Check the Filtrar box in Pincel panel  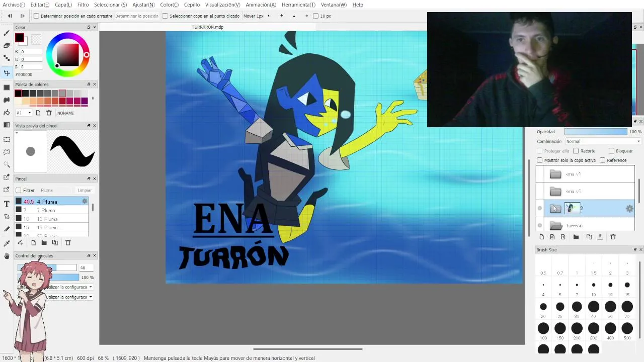tap(19, 191)
